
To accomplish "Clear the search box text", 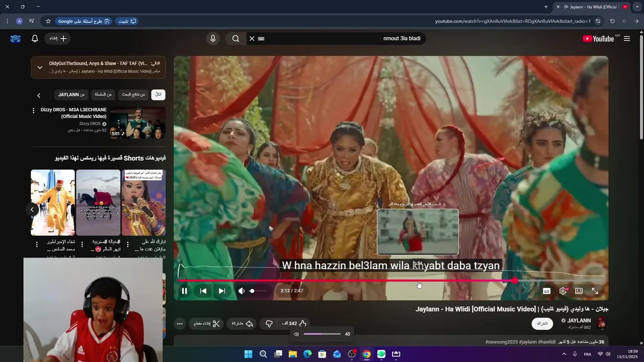I will point(252,39).
